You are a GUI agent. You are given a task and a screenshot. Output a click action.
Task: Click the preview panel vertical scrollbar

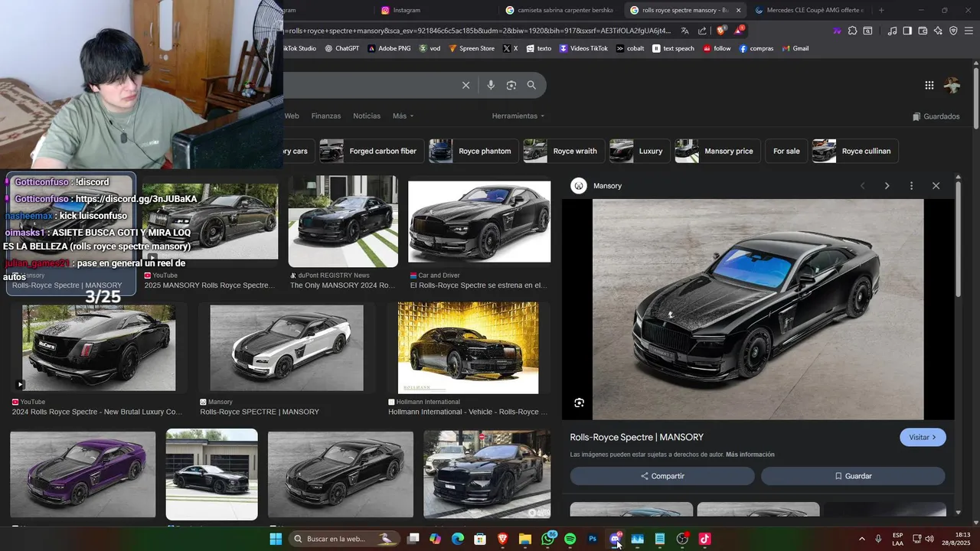(958, 237)
